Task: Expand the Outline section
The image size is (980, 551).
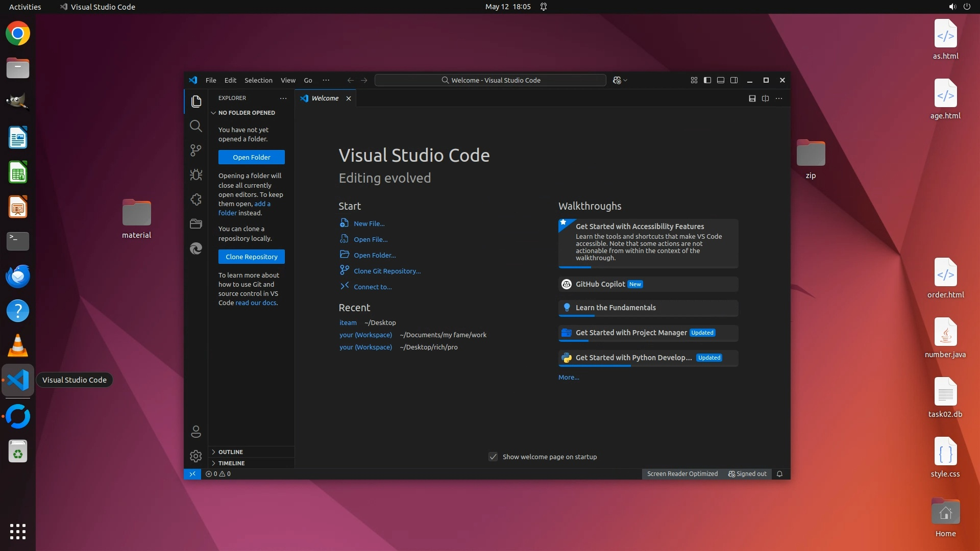Action: click(x=231, y=452)
